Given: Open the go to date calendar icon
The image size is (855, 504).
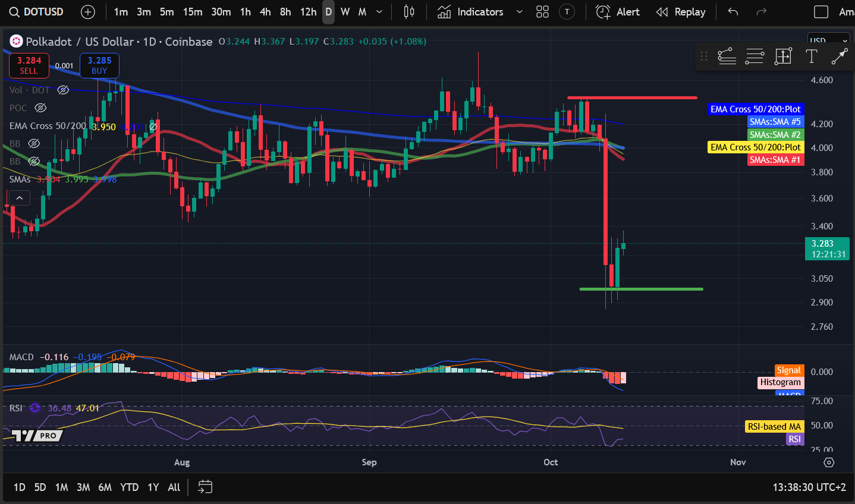Looking at the screenshot, I should click(205, 487).
